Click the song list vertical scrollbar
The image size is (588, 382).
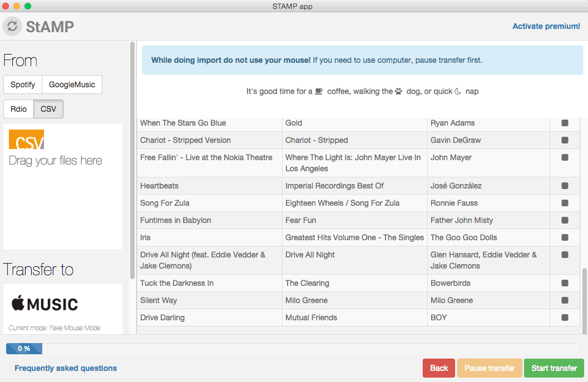(584, 301)
